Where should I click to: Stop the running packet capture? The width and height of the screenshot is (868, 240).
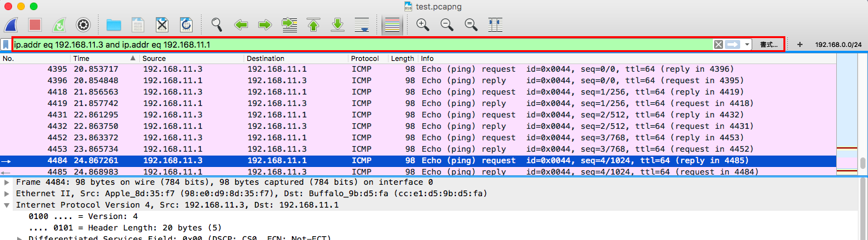coord(35,25)
